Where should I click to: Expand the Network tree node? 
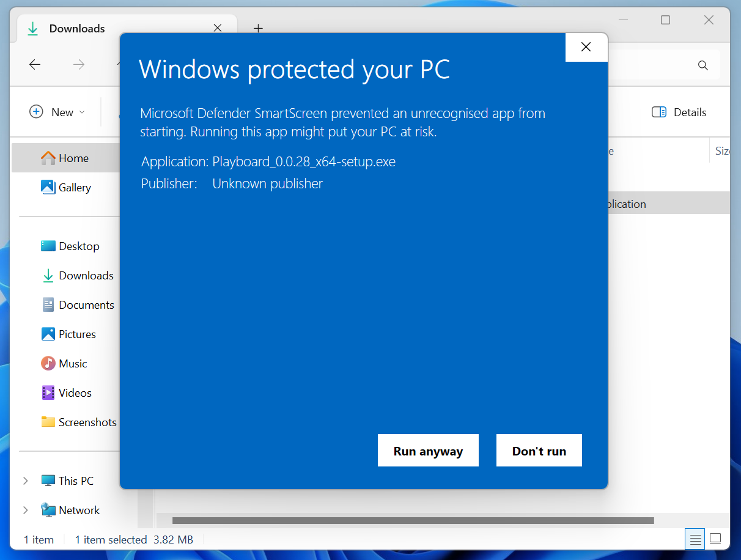click(25, 510)
